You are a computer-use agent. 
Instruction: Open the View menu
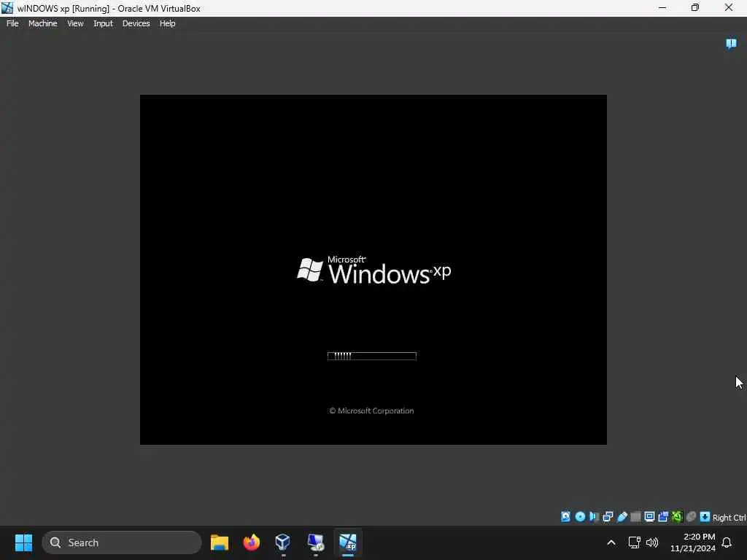pos(75,23)
